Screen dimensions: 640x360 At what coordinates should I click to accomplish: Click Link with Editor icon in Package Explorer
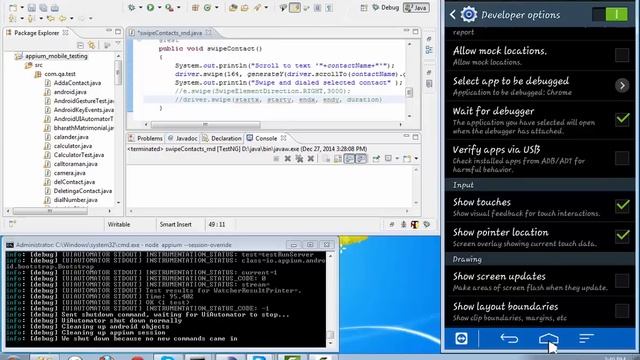(x=92, y=45)
